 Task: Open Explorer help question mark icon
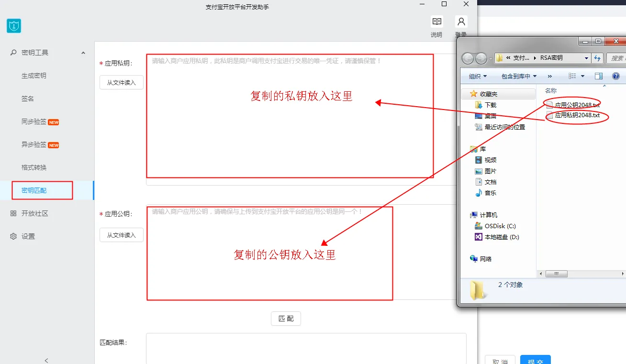point(616,76)
